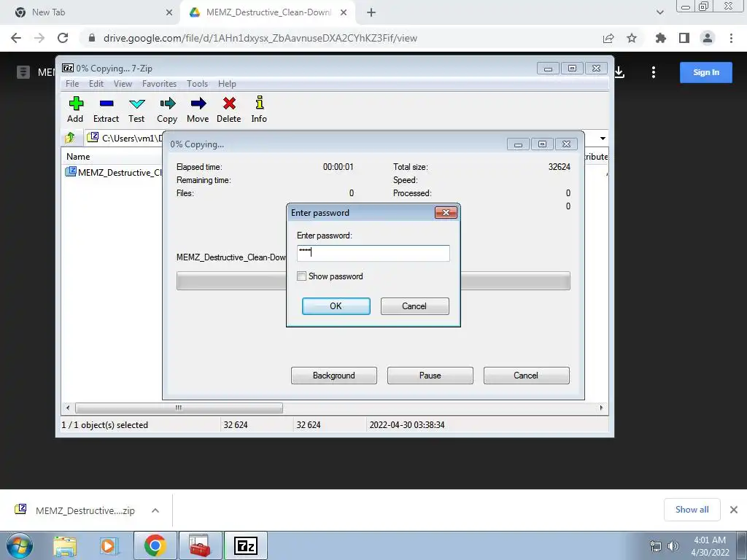Pause the copying operation
The height and width of the screenshot is (560, 747).
pos(430,376)
